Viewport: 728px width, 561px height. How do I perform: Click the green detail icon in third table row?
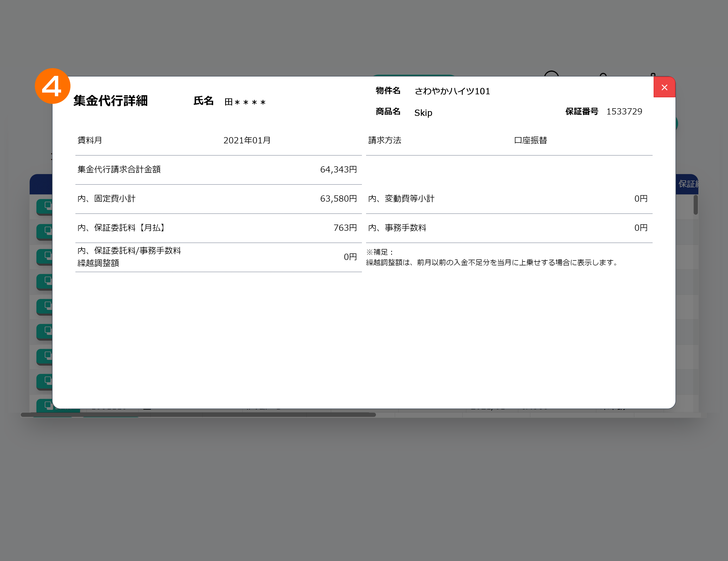[45, 257]
